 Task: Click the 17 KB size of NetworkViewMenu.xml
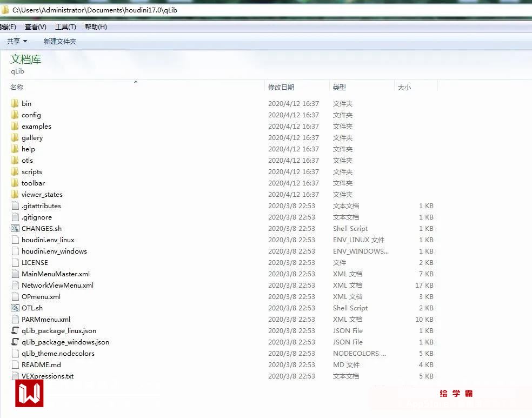[424, 286]
